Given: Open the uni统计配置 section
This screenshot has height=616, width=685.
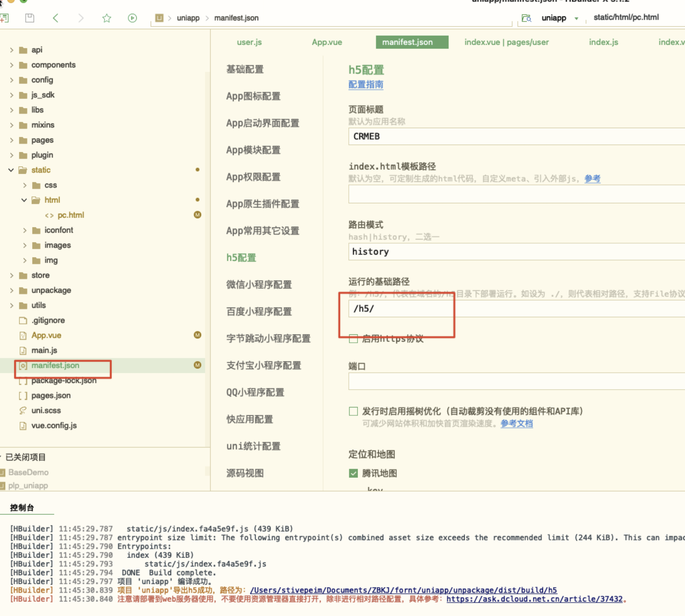Looking at the screenshot, I should pos(253,446).
